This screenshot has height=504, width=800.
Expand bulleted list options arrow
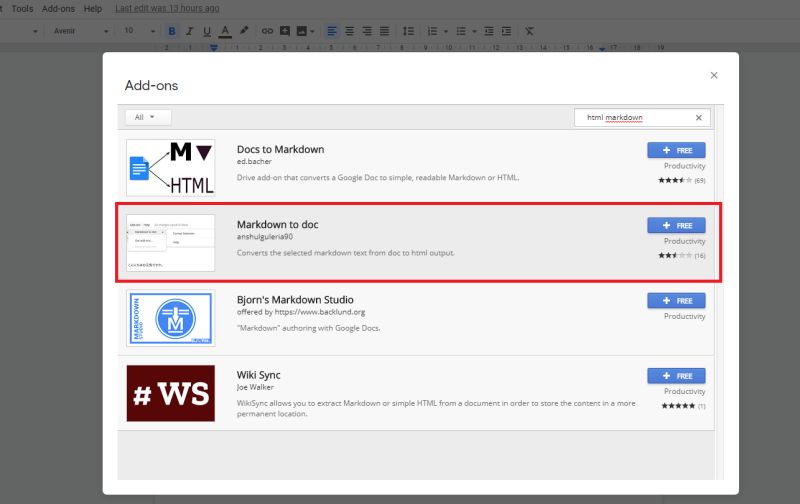474,32
